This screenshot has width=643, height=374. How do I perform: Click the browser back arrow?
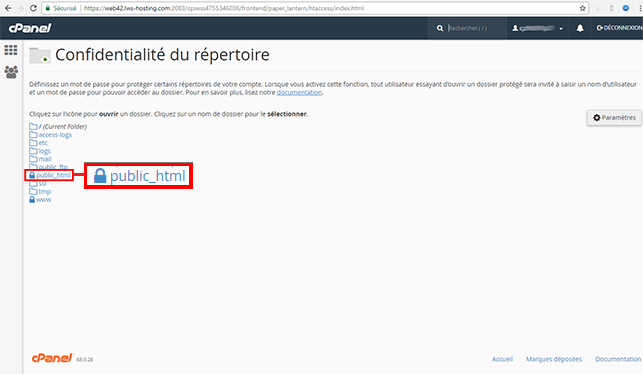pos(8,8)
